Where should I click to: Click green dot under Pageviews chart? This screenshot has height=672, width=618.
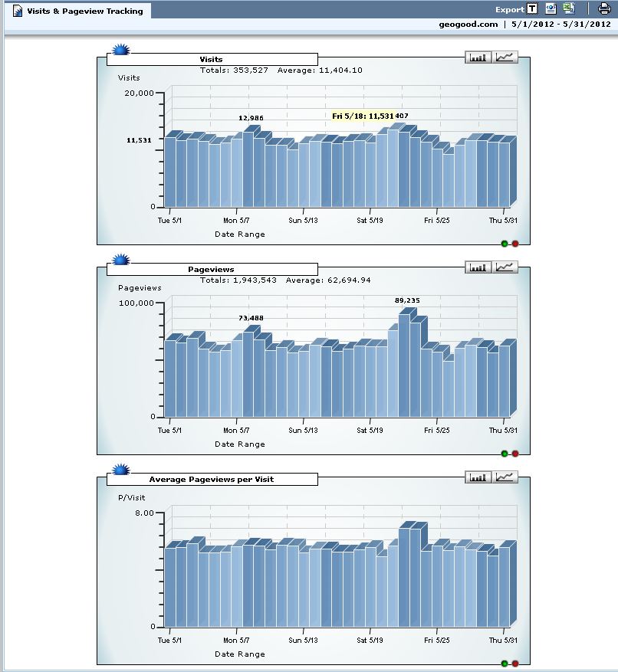point(505,454)
